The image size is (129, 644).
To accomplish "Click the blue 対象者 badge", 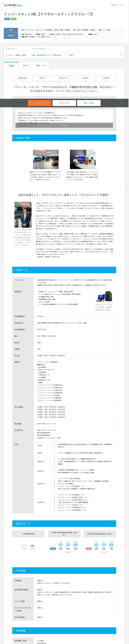I will [53, 549].
